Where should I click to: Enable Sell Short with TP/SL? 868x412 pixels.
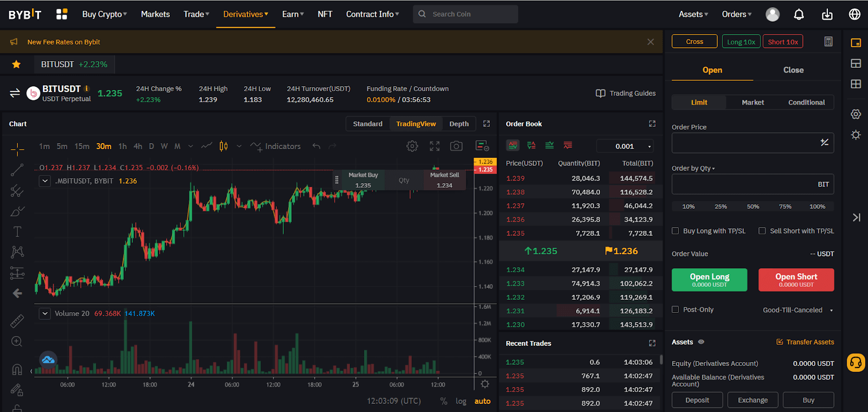coord(762,231)
